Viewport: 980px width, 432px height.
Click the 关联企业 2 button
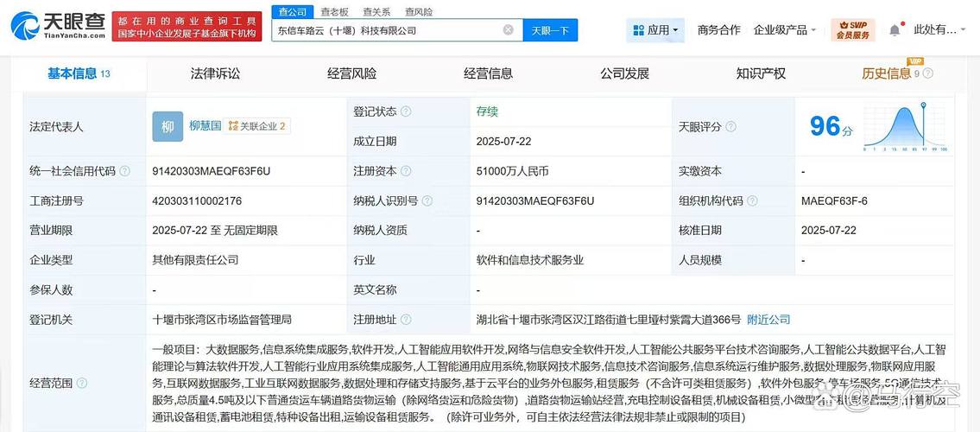tap(256, 126)
